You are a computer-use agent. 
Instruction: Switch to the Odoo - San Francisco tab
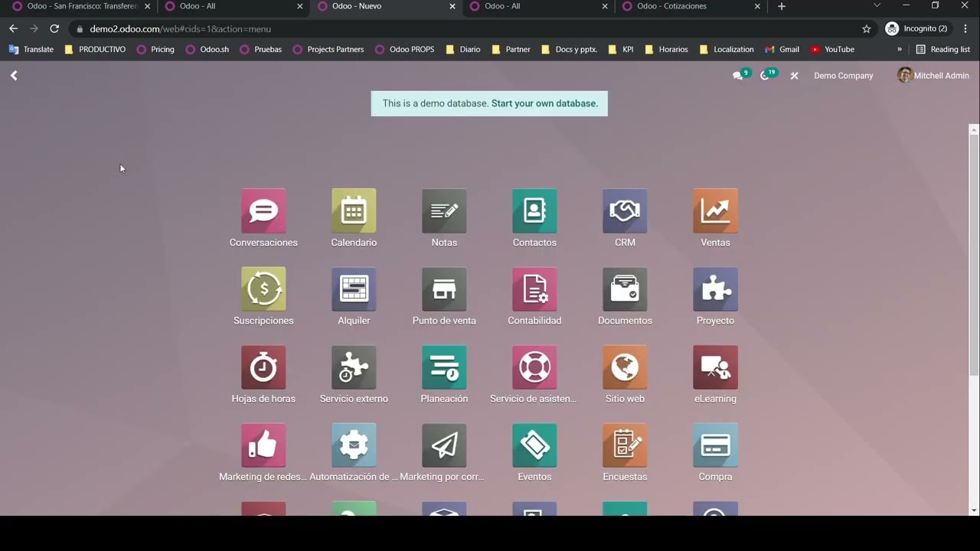point(81,6)
